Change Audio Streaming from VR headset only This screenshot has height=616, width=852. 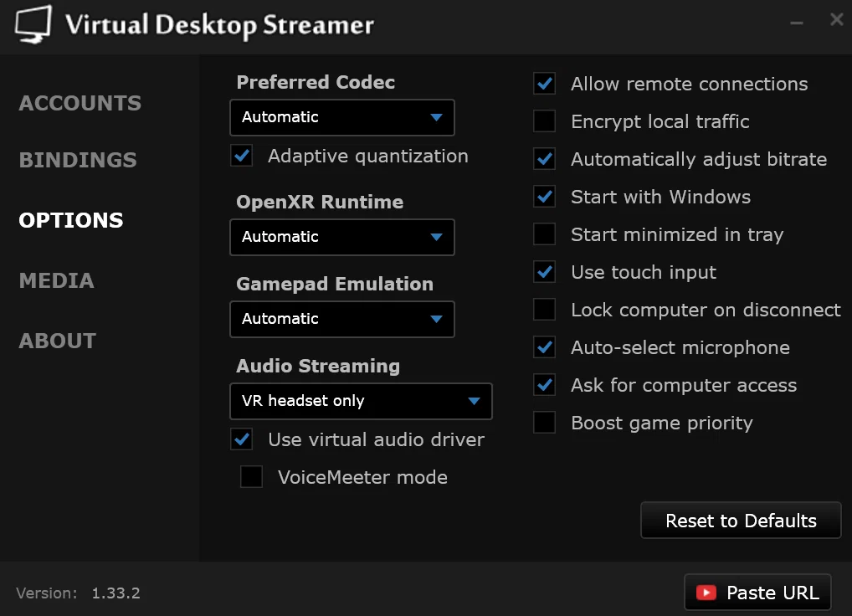point(361,401)
